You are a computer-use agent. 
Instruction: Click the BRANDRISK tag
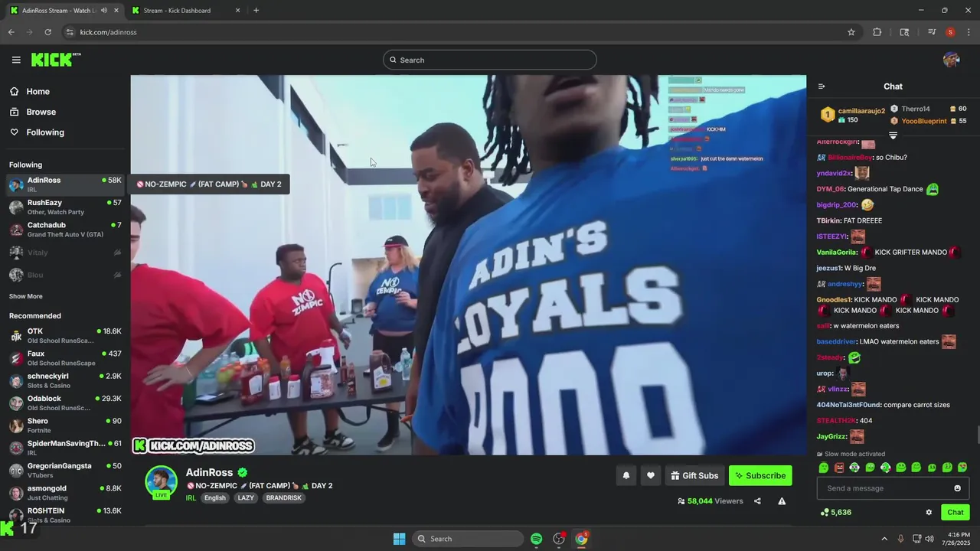(283, 497)
